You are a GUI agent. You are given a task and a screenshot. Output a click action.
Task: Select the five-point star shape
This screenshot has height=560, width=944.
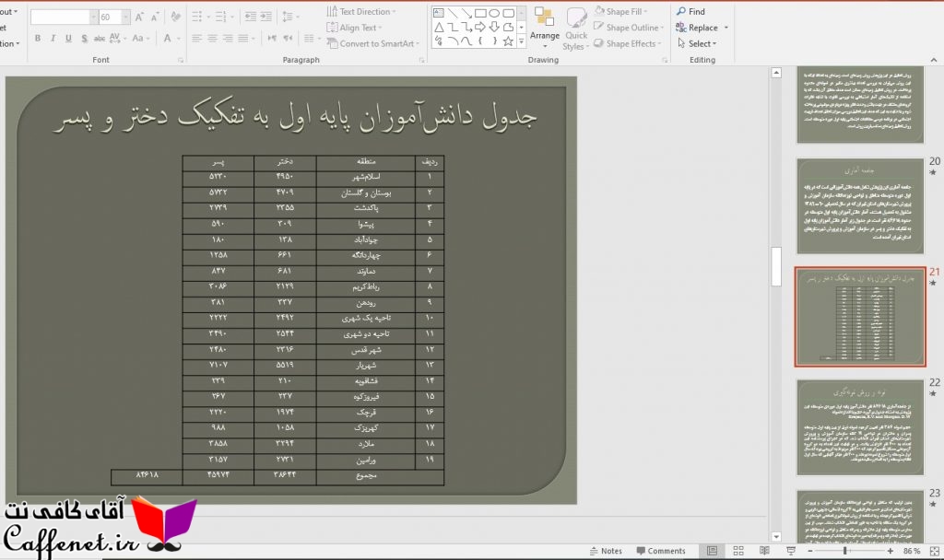pos(509,41)
